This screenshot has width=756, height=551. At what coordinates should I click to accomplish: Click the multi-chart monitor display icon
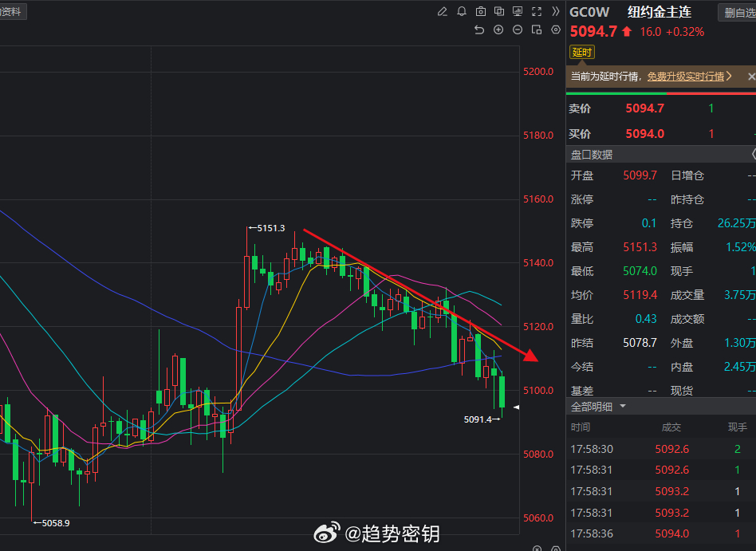click(x=518, y=11)
